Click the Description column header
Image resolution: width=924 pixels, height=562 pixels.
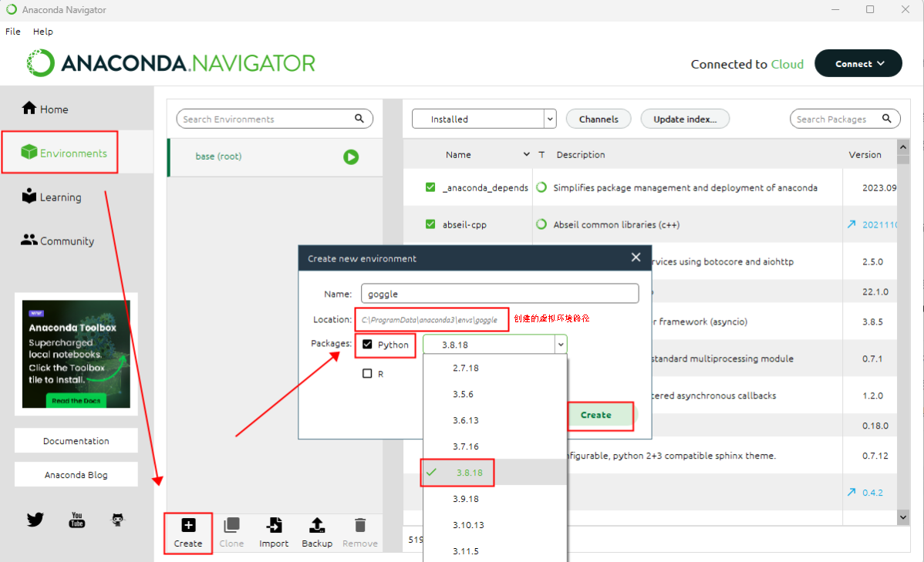(x=581, y=154)
